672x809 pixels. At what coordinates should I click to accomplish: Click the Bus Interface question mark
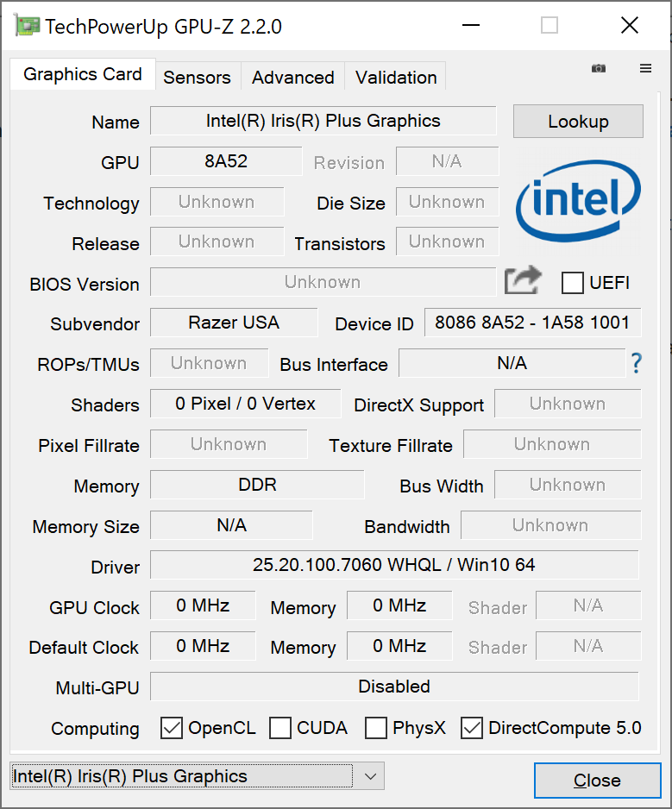(637, 363)
